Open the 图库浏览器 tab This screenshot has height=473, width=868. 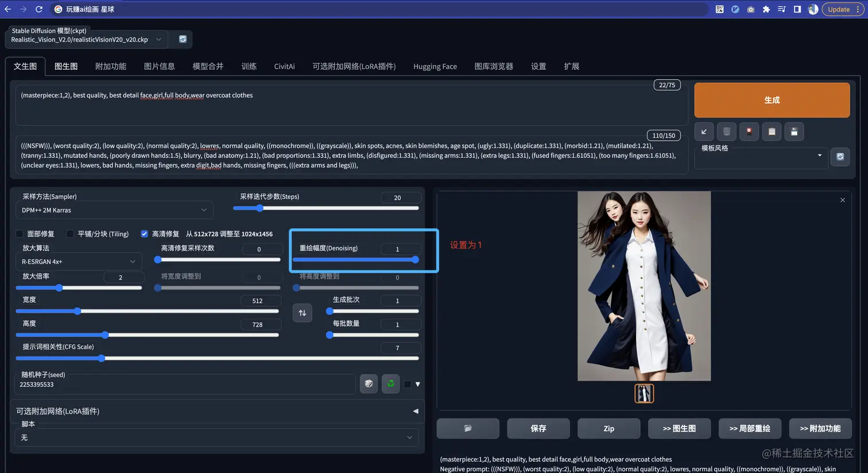coord(494,67)
